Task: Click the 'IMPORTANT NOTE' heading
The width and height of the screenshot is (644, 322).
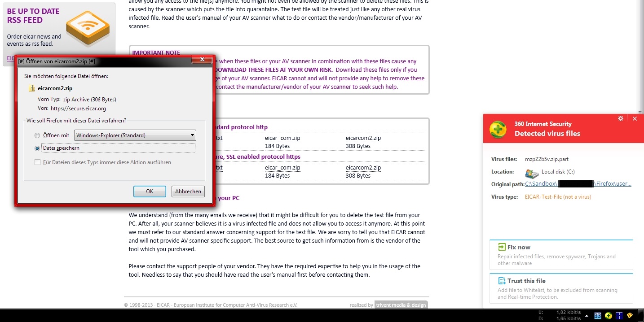Action: 156,53
